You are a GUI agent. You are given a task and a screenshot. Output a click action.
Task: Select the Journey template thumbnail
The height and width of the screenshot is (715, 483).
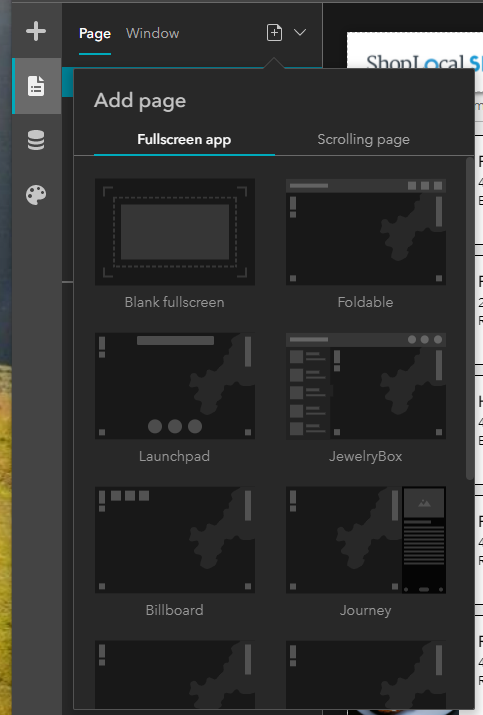[x=366, y=540]
